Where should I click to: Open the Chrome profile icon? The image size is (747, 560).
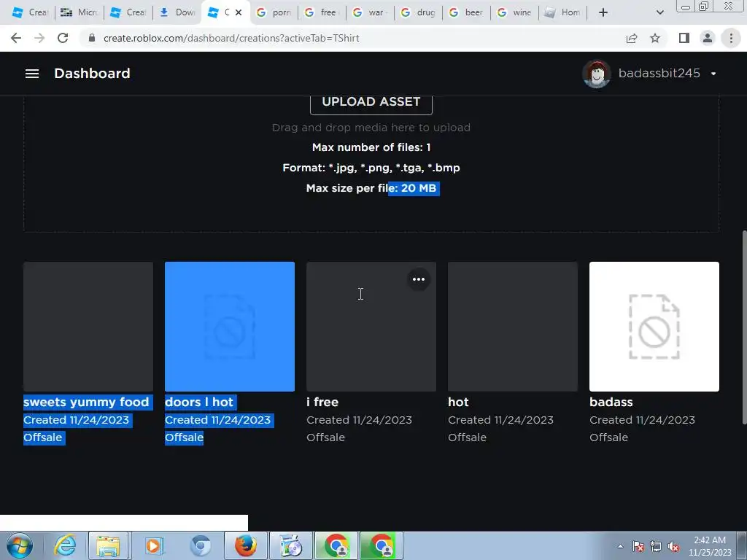(708, 38)
